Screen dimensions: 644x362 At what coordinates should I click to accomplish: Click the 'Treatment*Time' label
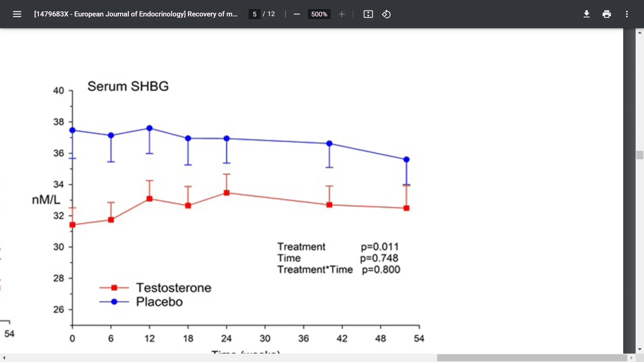pyautogui.click(x=315, y=269)
